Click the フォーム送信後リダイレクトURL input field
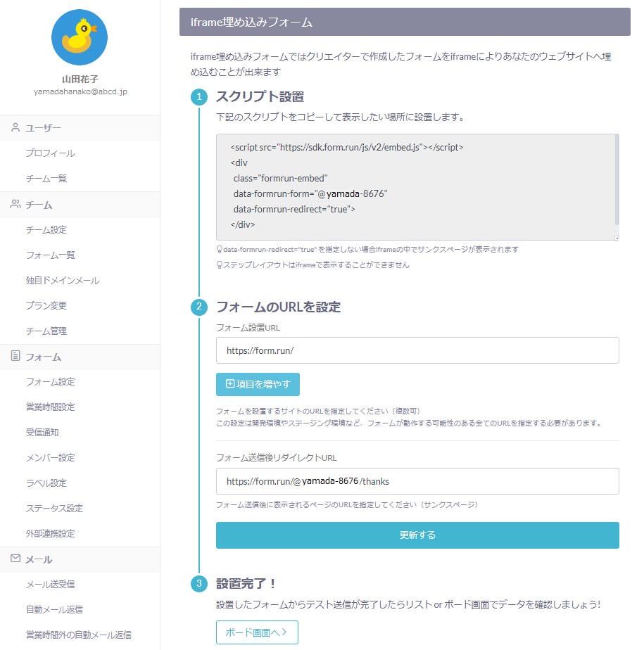This screenshot has height=650, width=644. point(417,481)
